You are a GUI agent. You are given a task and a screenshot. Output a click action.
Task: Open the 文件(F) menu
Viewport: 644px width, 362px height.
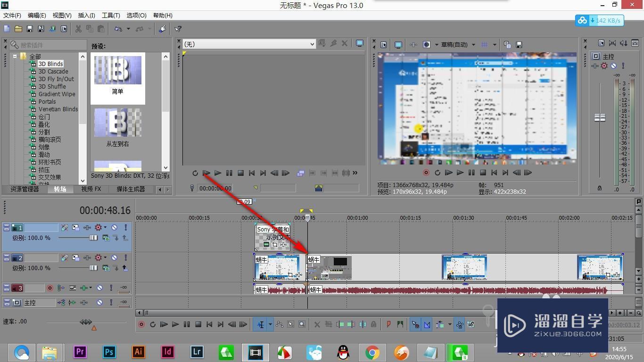pos(12,16)
